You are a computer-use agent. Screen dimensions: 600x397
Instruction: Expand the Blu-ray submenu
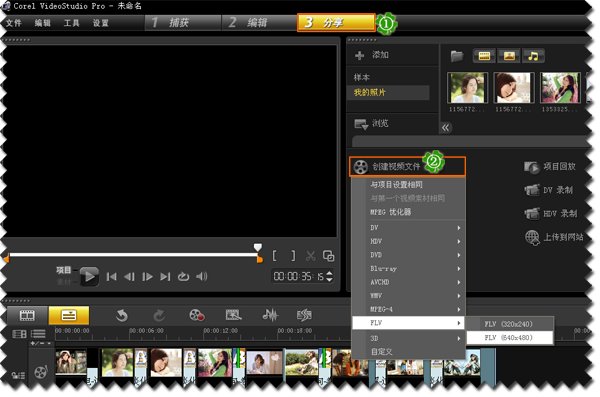(408, 269)
